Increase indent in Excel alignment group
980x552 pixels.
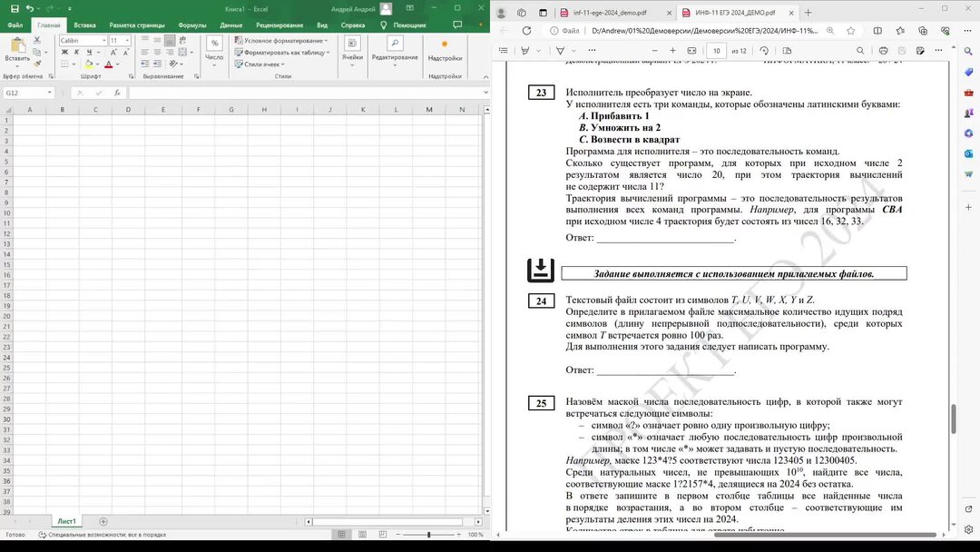[x=157, y=64]
